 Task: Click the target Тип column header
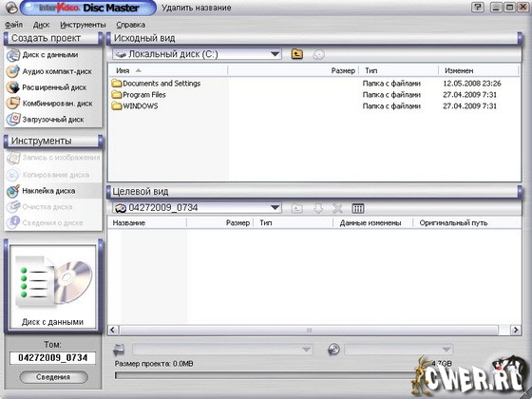294,223
